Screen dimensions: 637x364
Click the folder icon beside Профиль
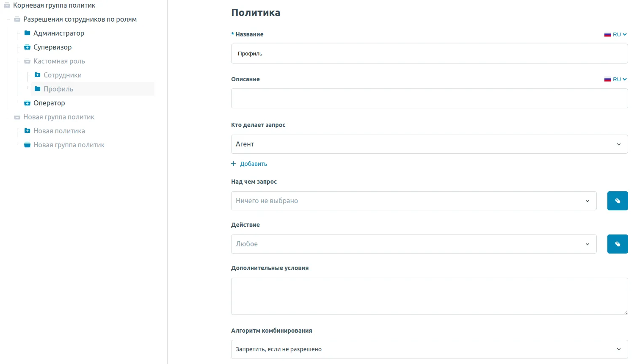click(37, 89)
